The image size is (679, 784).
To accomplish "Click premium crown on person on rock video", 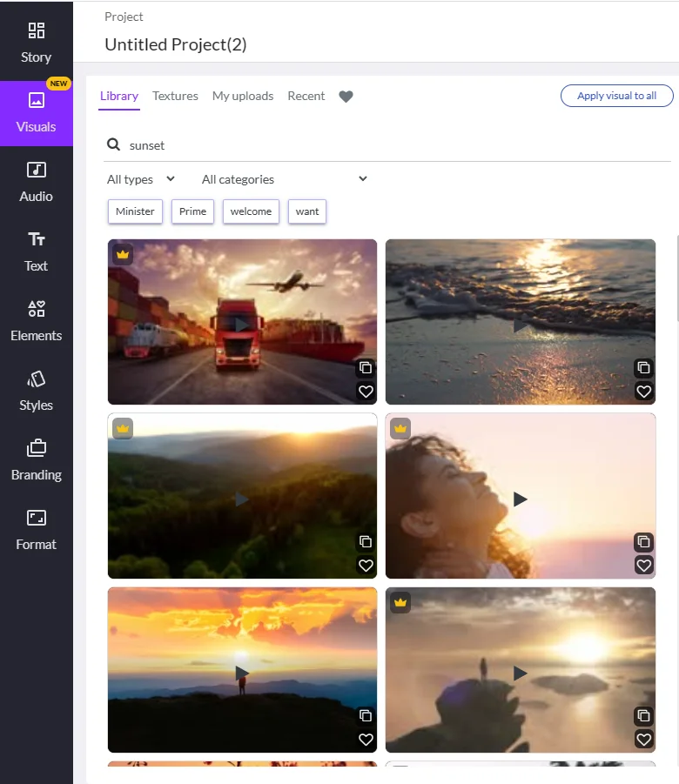I will [400, 602].
